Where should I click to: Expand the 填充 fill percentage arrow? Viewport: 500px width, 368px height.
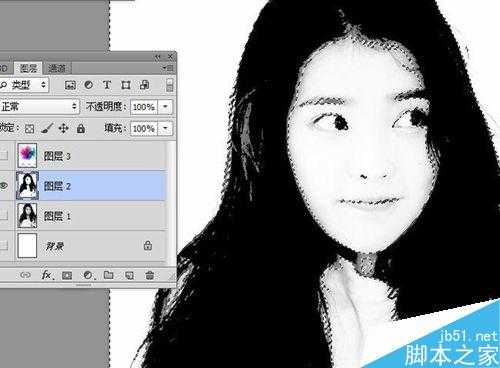(165, 128)
